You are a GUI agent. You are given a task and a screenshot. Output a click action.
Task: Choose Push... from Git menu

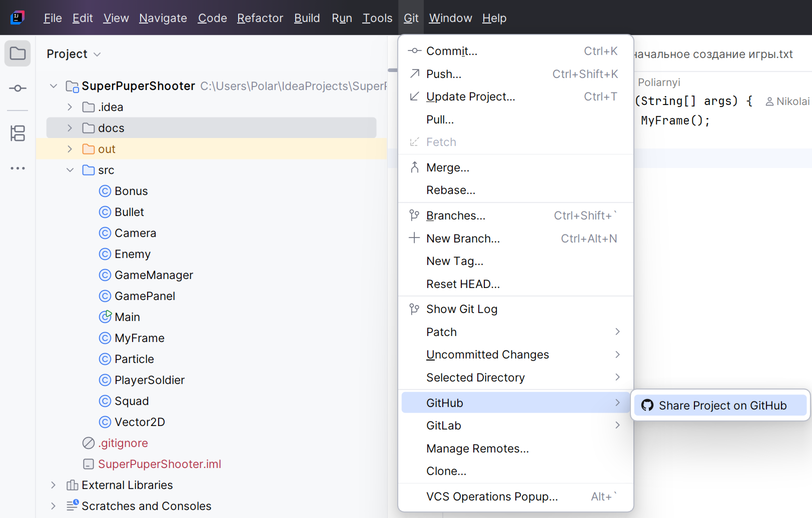coord(516,74)
